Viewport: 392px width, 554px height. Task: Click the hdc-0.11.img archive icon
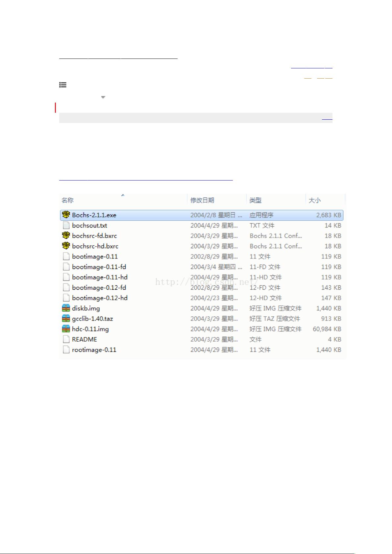coord(66,329)
